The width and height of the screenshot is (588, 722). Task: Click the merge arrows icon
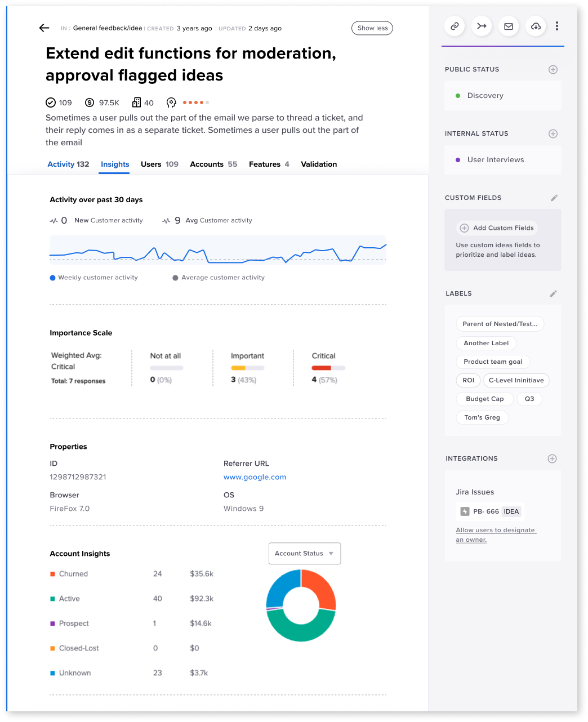482,26
